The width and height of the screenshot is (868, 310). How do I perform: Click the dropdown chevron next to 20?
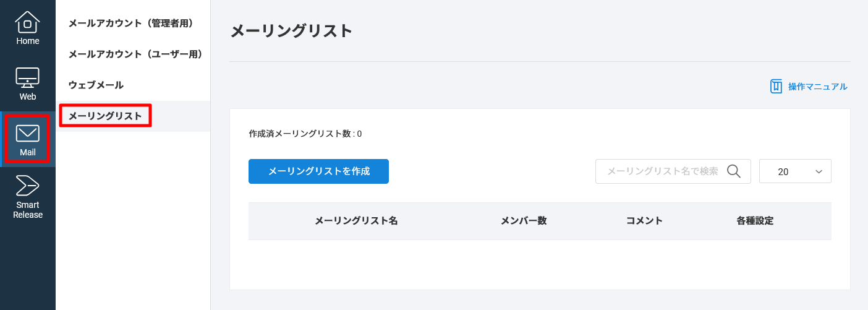point(819,171)
